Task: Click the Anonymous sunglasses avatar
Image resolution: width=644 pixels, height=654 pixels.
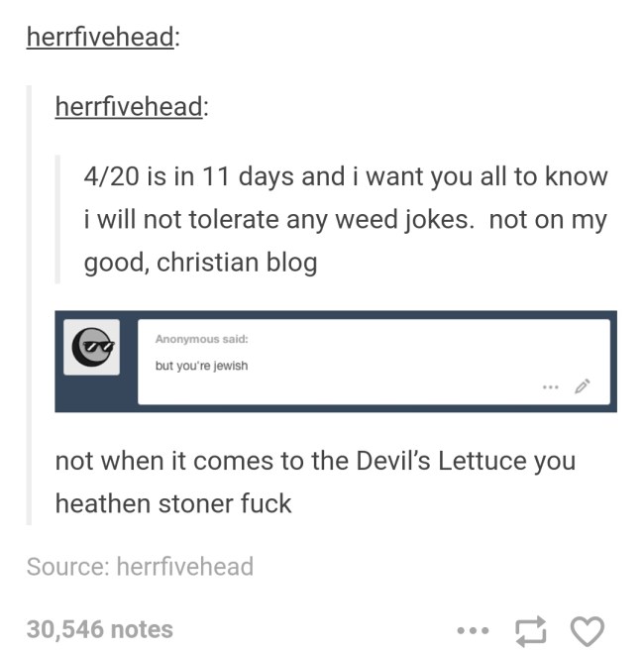Action: (92, 347)
